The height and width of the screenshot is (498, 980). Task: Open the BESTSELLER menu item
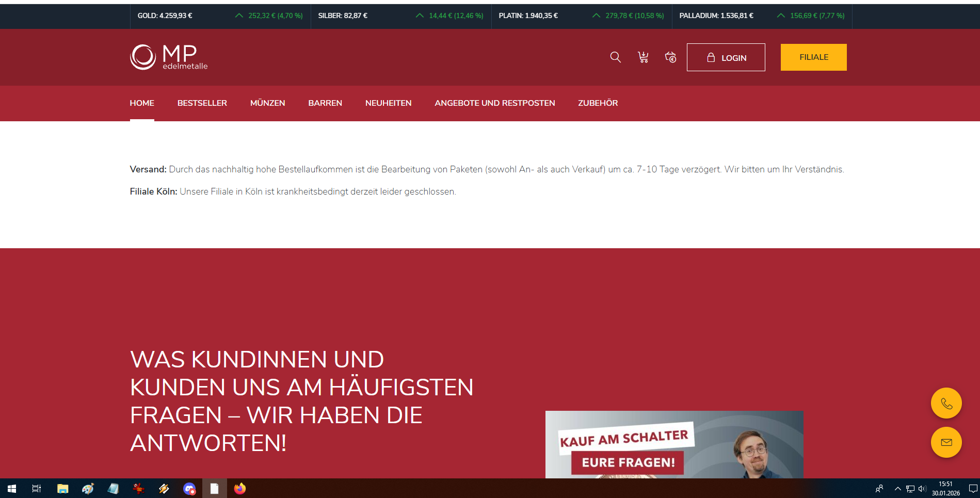(202, 103)
